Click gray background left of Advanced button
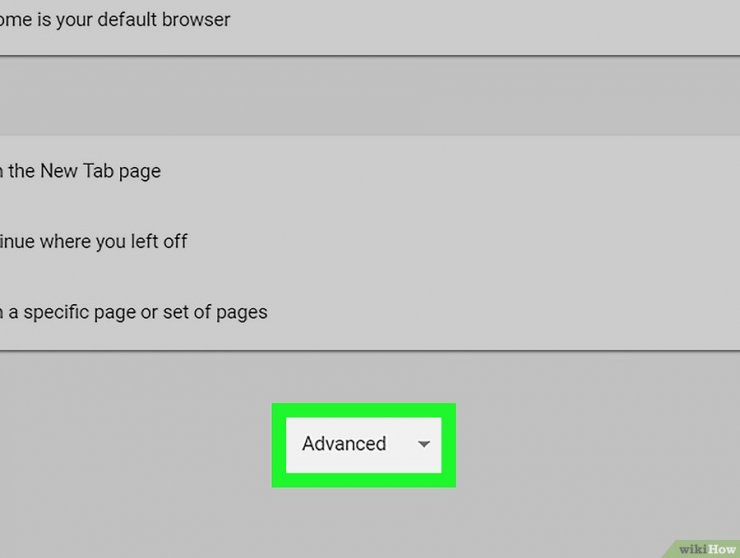The image size is (740, 558). pyautogui.click(x=137, y=444)
